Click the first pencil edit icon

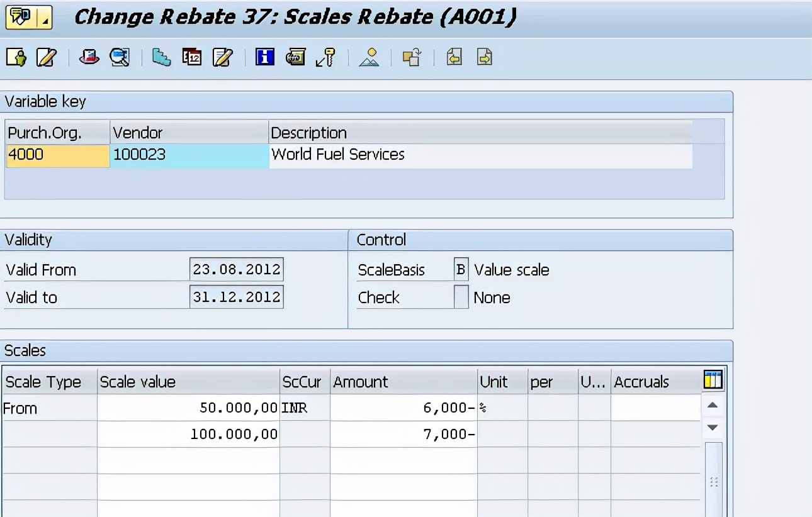click(46, 58)
